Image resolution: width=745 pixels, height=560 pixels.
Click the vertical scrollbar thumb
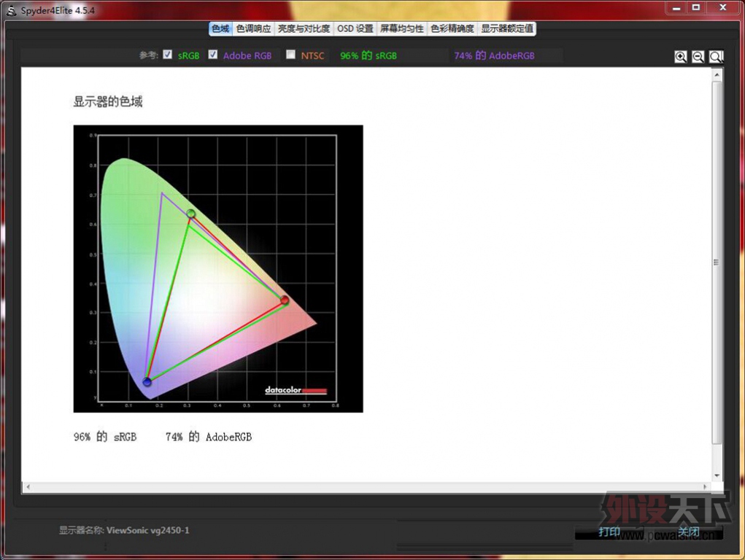(717, 262)
